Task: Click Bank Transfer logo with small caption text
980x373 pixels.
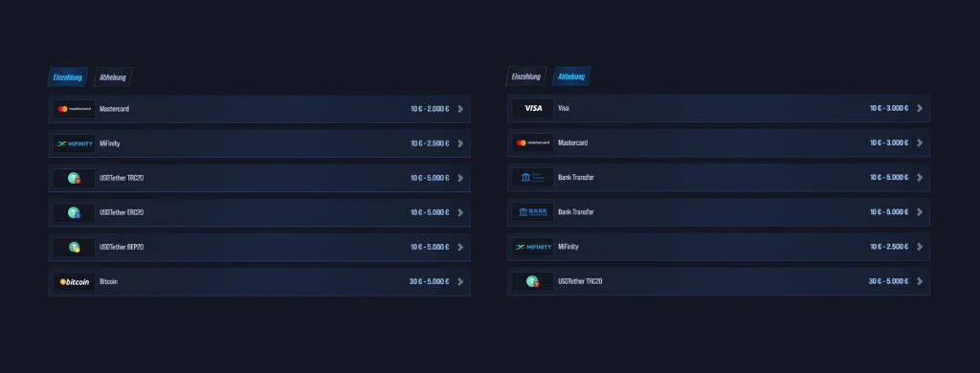Action: tap(533, 178)
